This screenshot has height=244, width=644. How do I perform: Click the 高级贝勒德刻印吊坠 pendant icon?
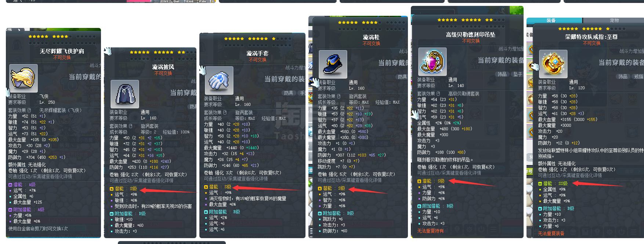[433, 62]
